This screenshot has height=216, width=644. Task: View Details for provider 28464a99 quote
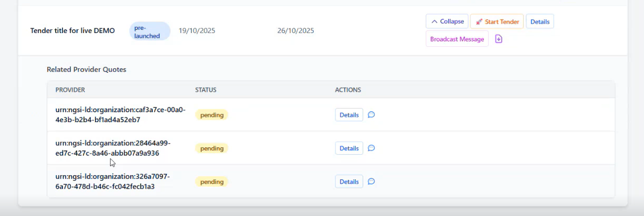[349, 148]
